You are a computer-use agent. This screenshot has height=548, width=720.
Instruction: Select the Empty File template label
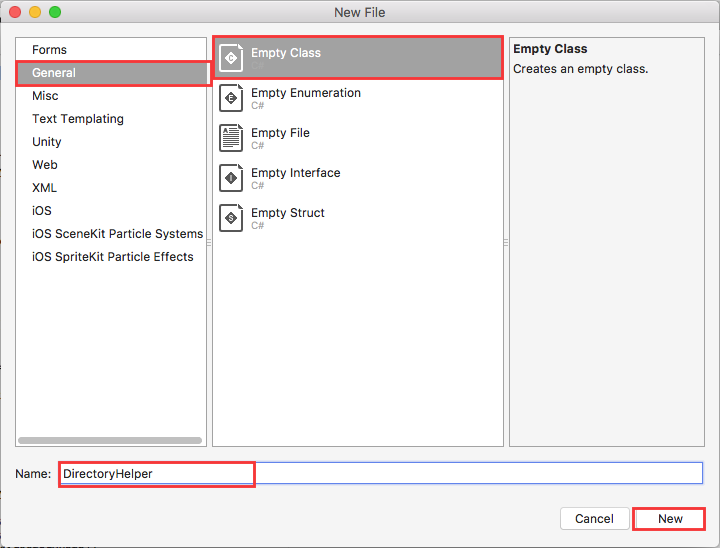(x=280, y=133)
